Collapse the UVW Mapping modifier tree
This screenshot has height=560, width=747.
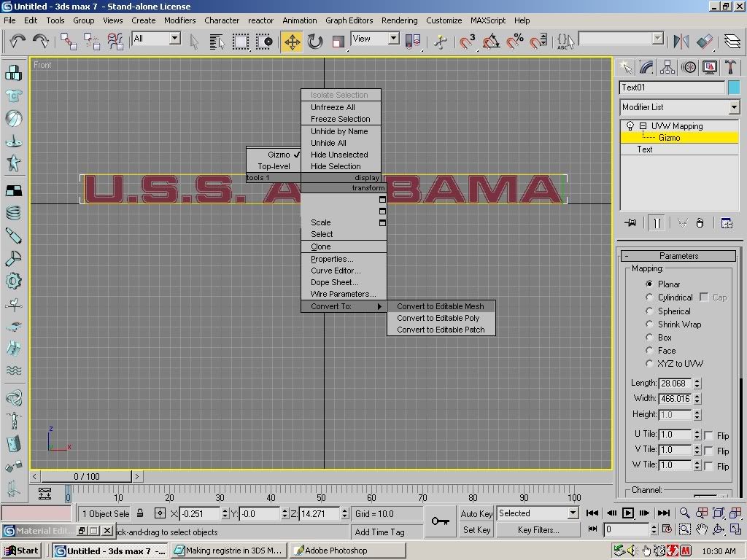(643, 126)
